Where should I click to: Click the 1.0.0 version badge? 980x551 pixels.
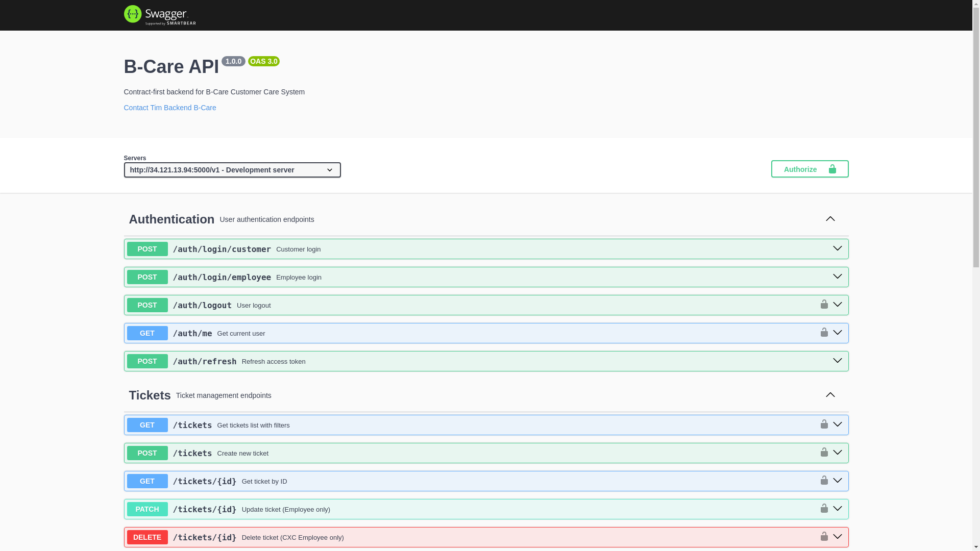coord(233,61)
